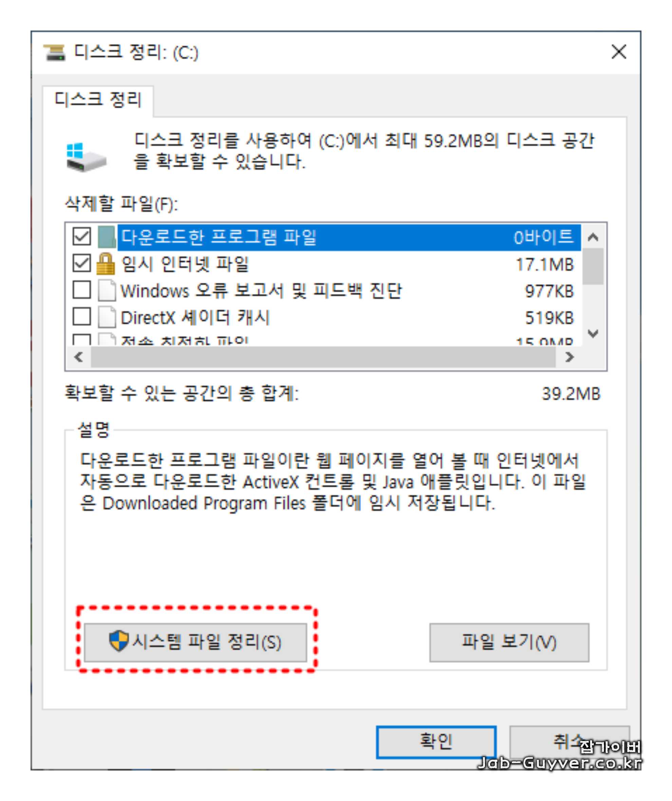Close the Disk Cleanup dialog with X

point(619,52)
